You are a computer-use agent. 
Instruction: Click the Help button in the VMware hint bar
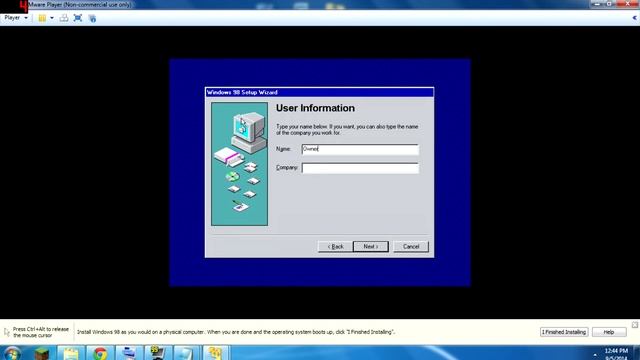click(609, 332)
